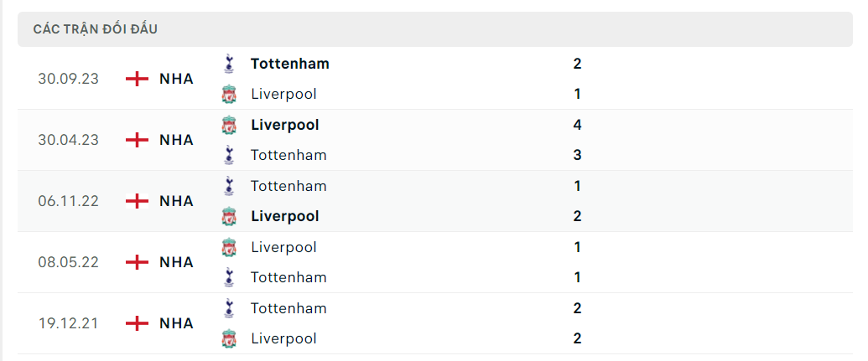The width and height of the screenshot is (868, 361).
Task: Open the bold Tottenham team name, 30.09.23 match
Action: 289,64
